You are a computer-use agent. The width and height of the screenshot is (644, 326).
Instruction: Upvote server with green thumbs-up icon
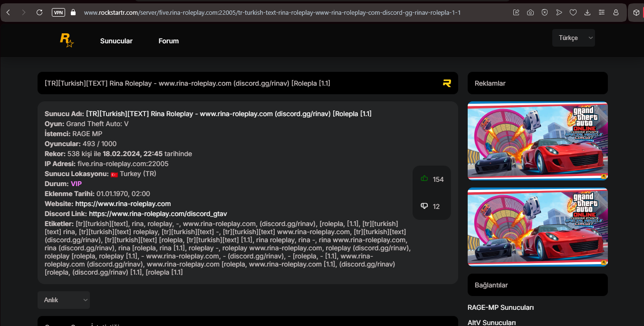coord(424,178)
